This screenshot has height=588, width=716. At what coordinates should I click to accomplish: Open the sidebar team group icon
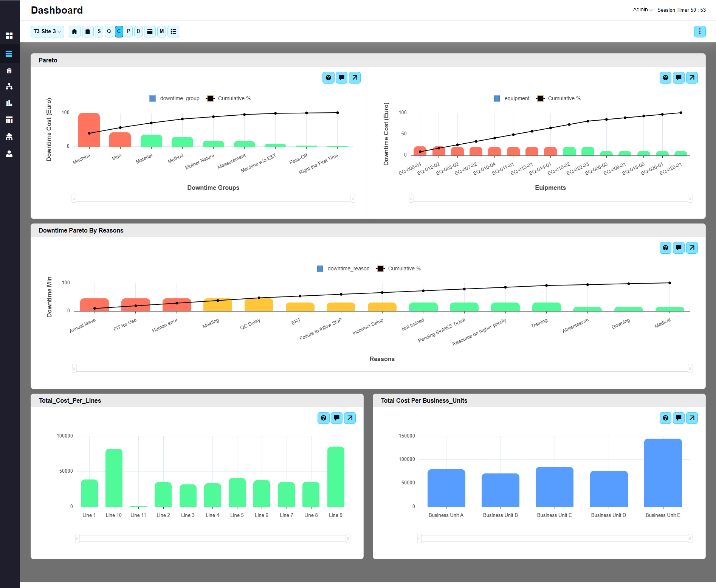click(9, 137)
